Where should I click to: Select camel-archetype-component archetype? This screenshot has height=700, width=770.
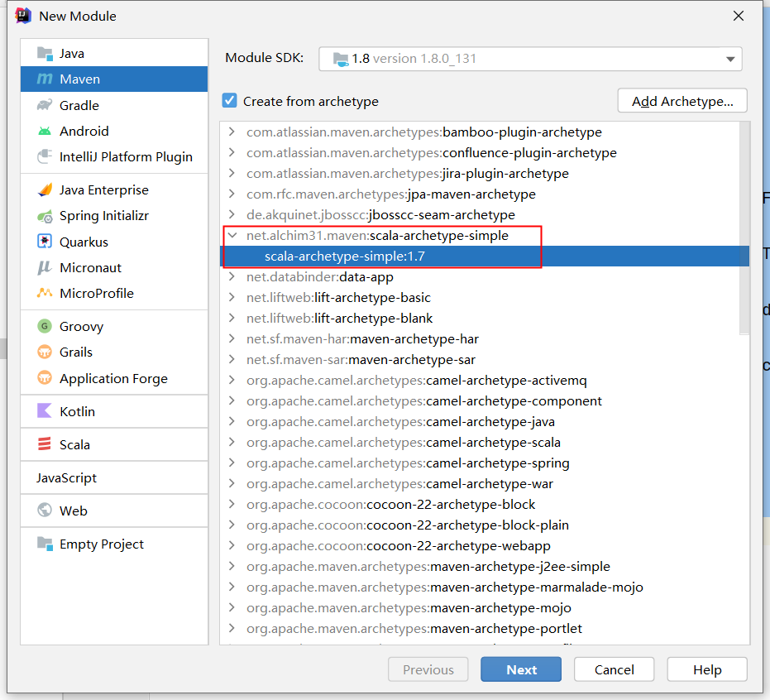tap(423, 400)
